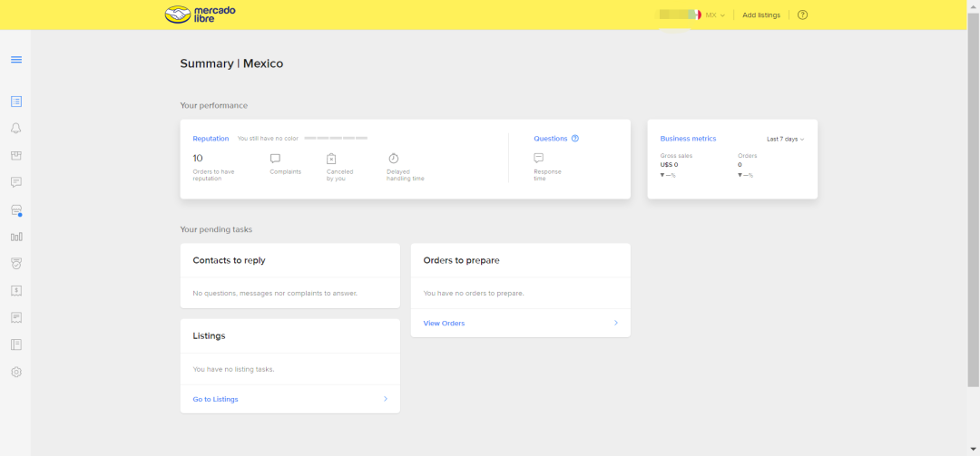
Task: Click the Questions help info icon
Action: (575, 139)
